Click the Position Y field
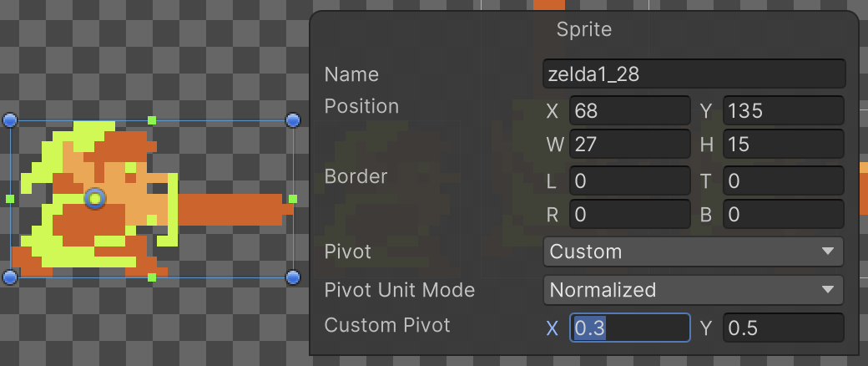The image size is (868, 366). point(784,110)
